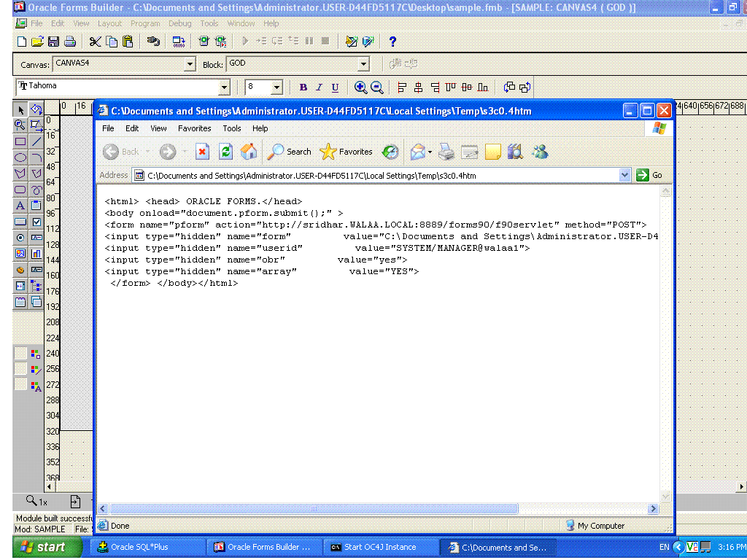Choose the Radio Button item tool
Screen dimensions: 747x560
20,238
